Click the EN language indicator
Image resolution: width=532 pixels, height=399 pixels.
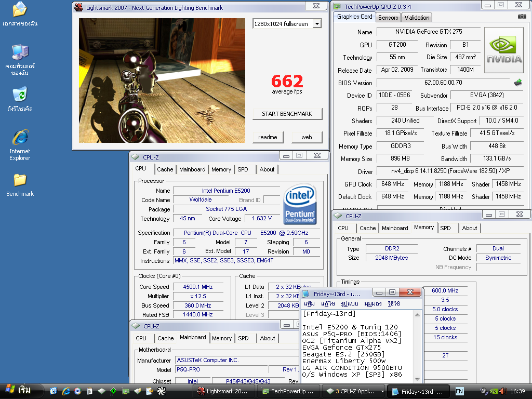(459, 391)
